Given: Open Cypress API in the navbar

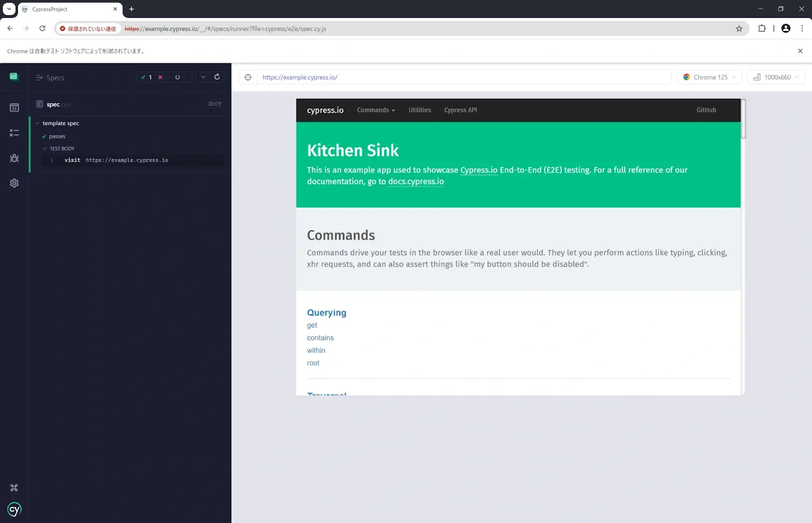Looking at the screenshot, I should coord(460,110).
